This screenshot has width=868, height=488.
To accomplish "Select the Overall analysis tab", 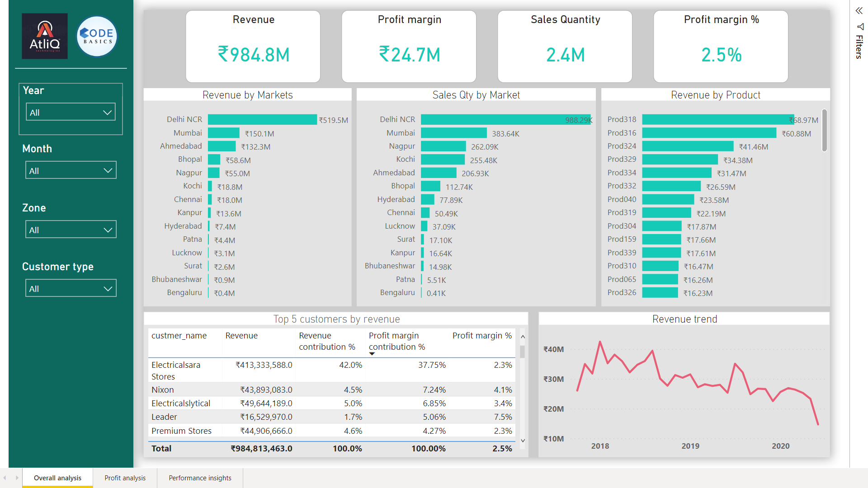I will coord(57,478).
